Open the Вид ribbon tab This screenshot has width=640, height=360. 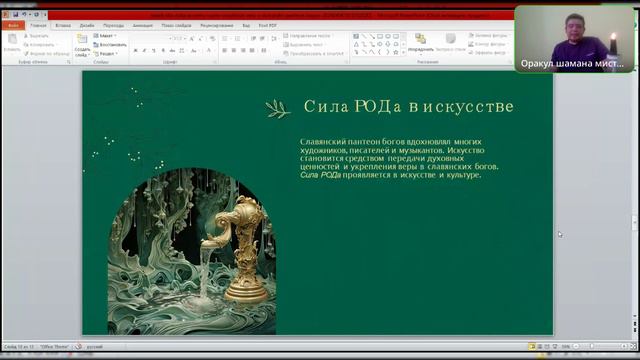click(x=246, y=25)
